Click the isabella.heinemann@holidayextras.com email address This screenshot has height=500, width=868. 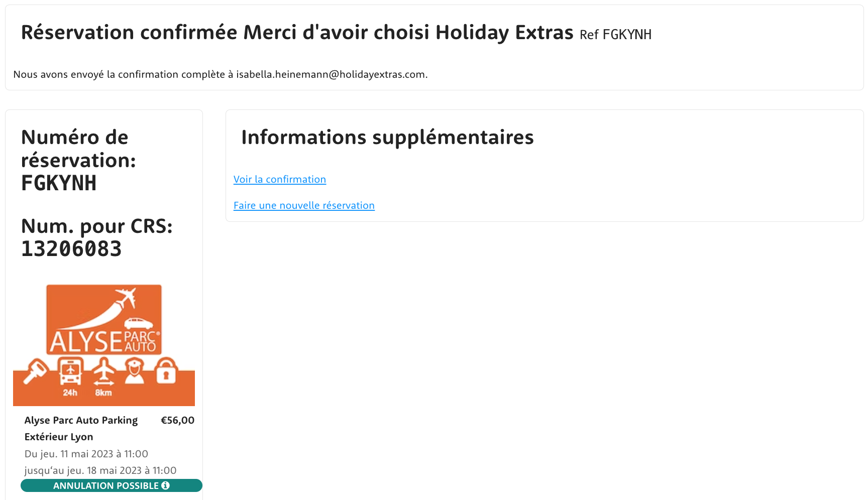[x=332, y=74]
